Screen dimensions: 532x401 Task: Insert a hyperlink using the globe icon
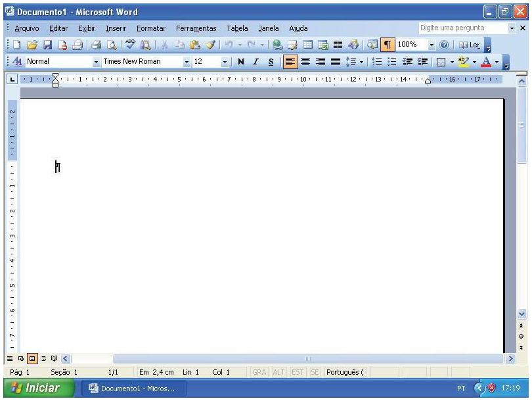pos(278,45)
